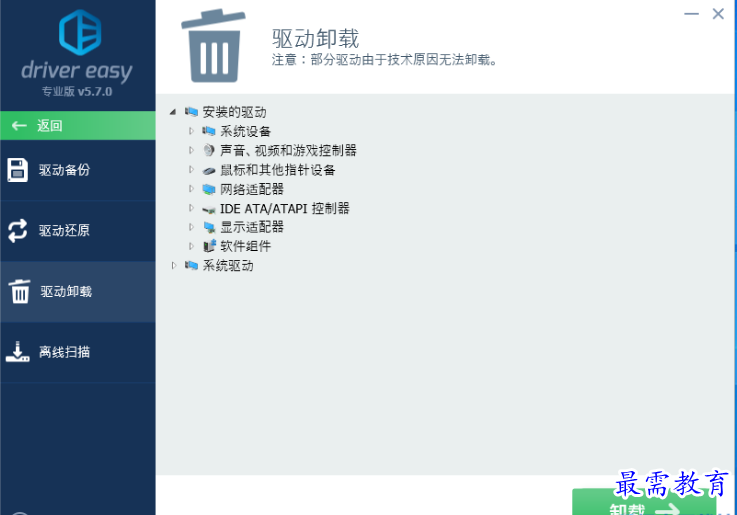The width and height of the screenshot is (737, 515).
Task: Click the Driver Easy logo icon
Action: click(80, 32)
